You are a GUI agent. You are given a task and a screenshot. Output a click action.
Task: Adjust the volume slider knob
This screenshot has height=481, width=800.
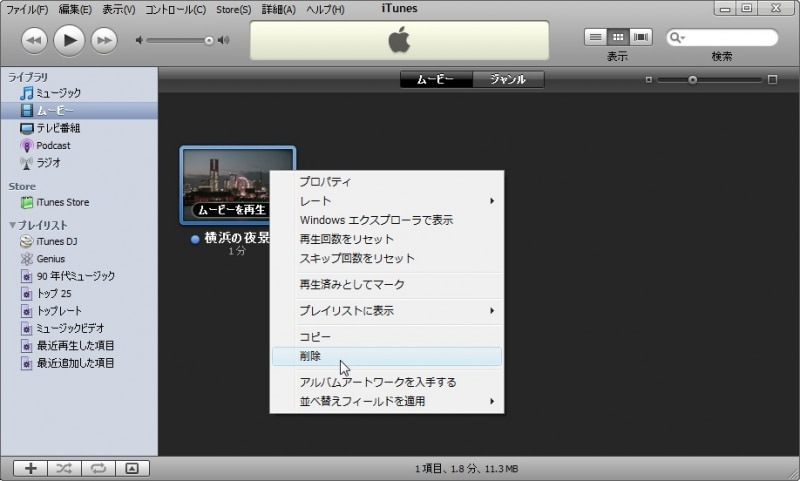pos(209,40)
